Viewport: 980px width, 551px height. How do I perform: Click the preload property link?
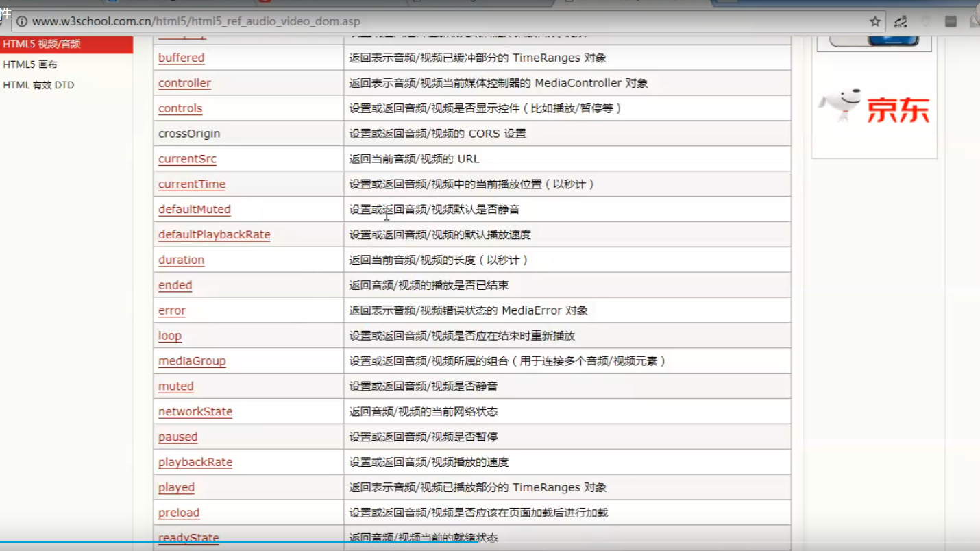[x=178, y=513]
